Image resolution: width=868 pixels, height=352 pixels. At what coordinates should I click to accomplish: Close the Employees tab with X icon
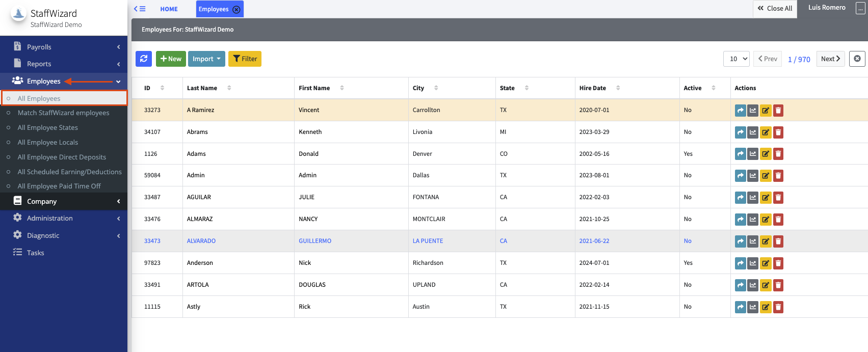point(236,9)
